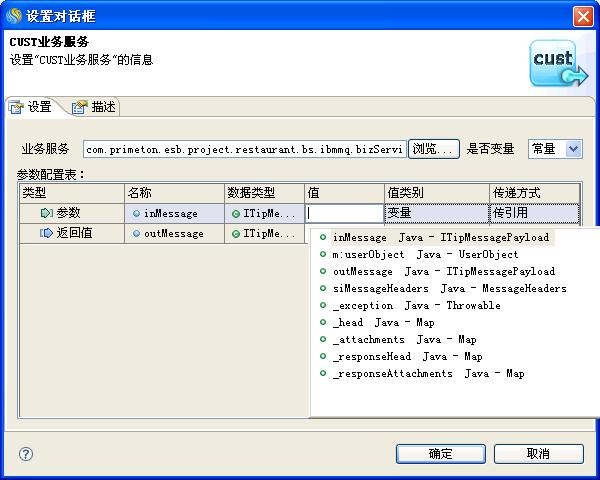Click green bullet beside _responseHead suggestion
This screenshot has width=600, height=480.
(323, 356)
